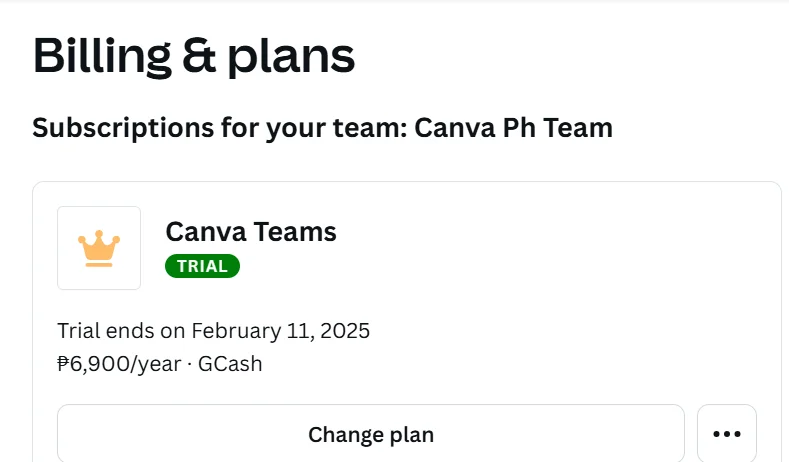Click the GCash payment method label
Screen dimensions: 789x462
tap(230, 364)
